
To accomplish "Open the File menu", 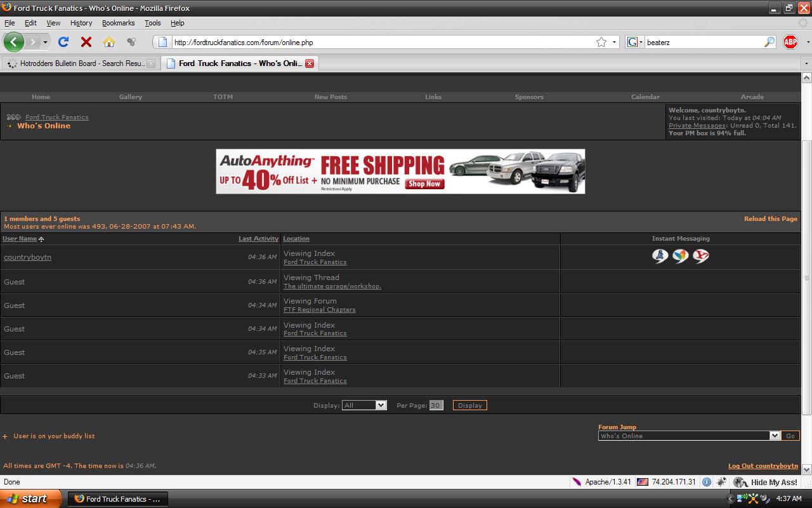I will (10, 23).
